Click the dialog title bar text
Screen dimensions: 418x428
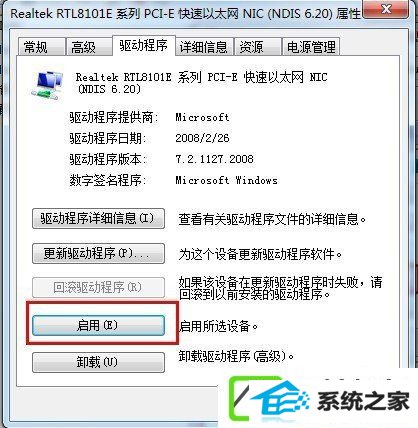point(185,14)
